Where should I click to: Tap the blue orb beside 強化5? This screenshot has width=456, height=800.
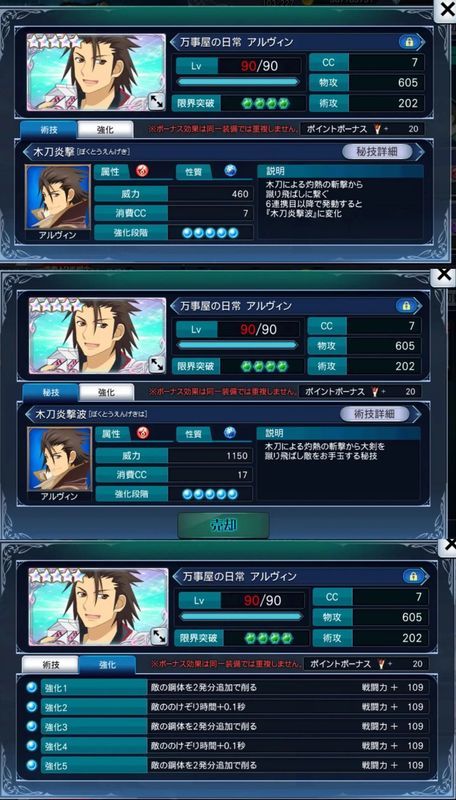32,765
